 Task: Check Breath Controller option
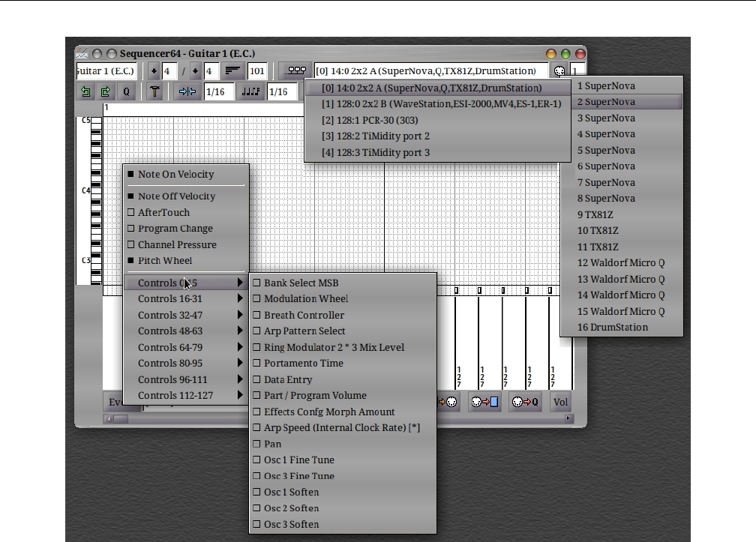click(x=256, y=315)
